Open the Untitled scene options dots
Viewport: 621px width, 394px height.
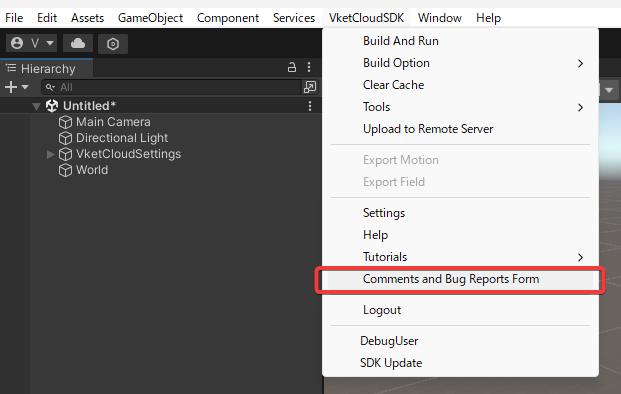click(310, 106)
